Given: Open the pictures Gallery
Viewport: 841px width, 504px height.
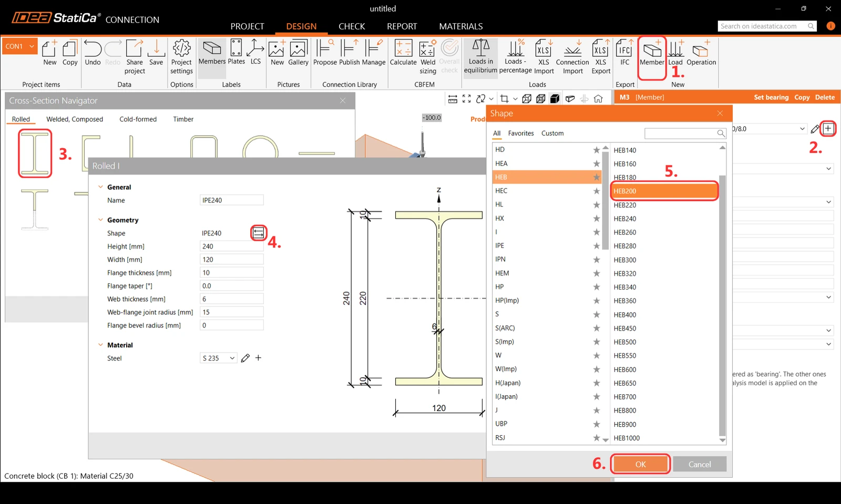Looking at the screenshot, I should click(x=298, y=53).
